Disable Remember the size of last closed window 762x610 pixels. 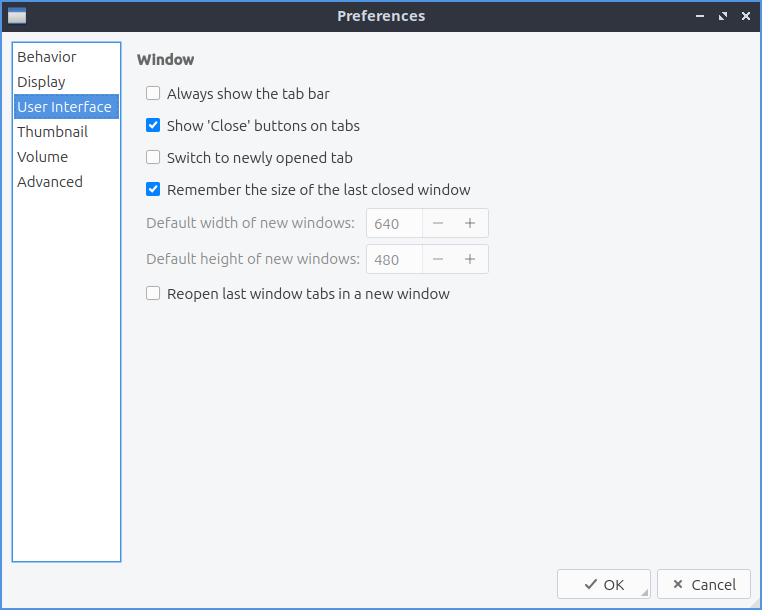click(x=153, y=190)
